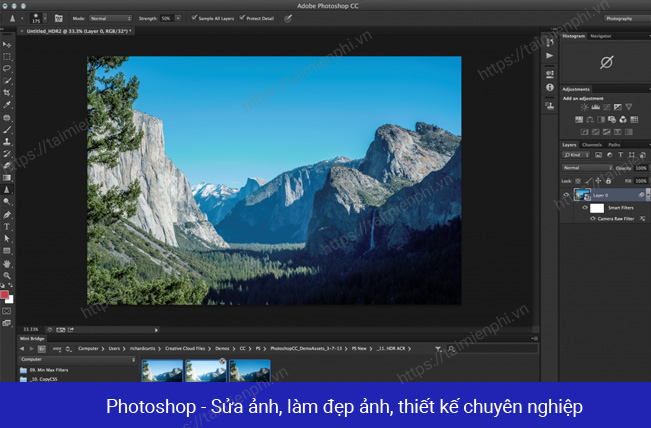
Task: Select the History Brush tool
Action: click(x=7, y=154)
